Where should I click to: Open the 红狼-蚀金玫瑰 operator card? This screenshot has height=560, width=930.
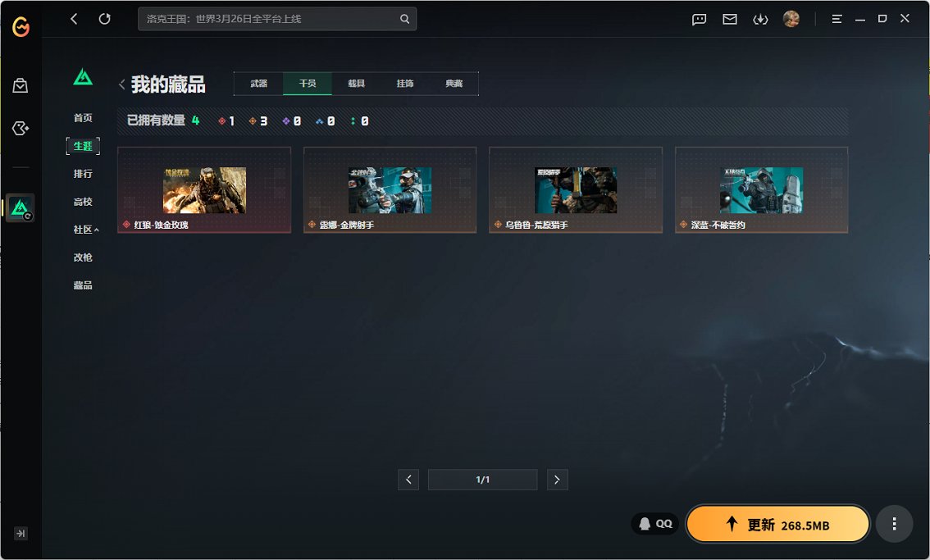coord(204,190)
